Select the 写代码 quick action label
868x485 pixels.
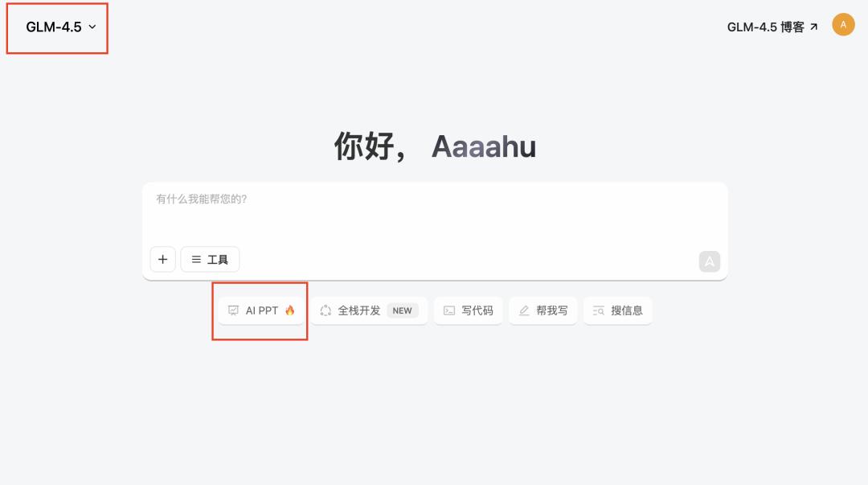point(477,310)
